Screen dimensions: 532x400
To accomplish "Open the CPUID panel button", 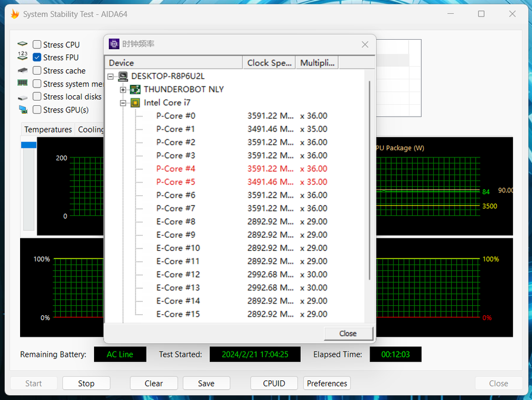I will pyautogui.click(x=274, y=383).
